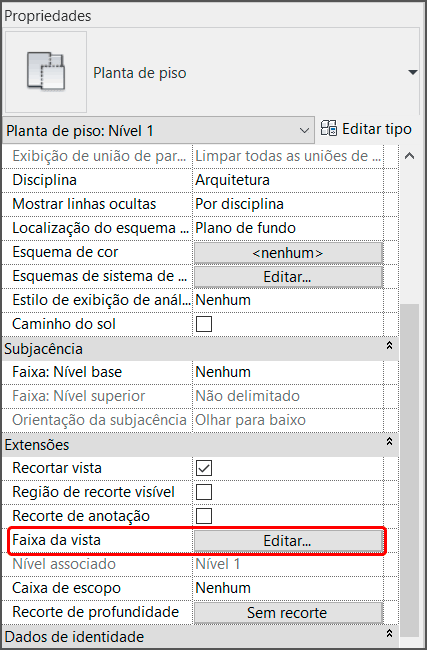This screenshot has height=650, width=427.
Task: Collapse the Extensões section
Action: [389, 442]
